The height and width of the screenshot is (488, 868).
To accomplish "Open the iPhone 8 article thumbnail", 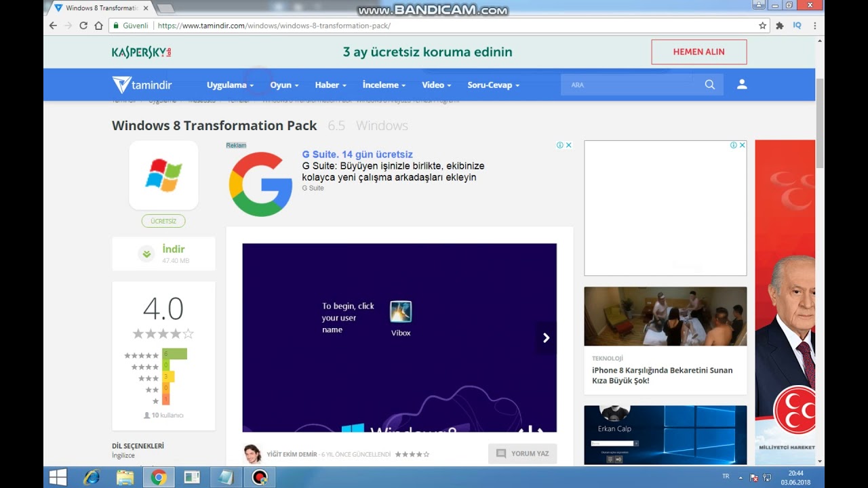I will tap(665, 316).
